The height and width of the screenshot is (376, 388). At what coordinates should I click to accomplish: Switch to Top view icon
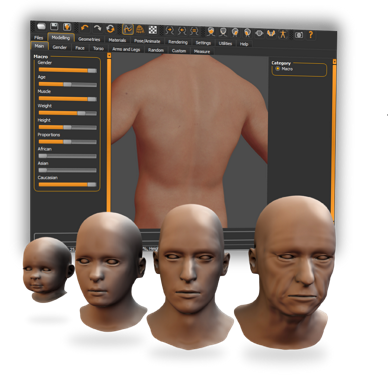pos(259,33)
